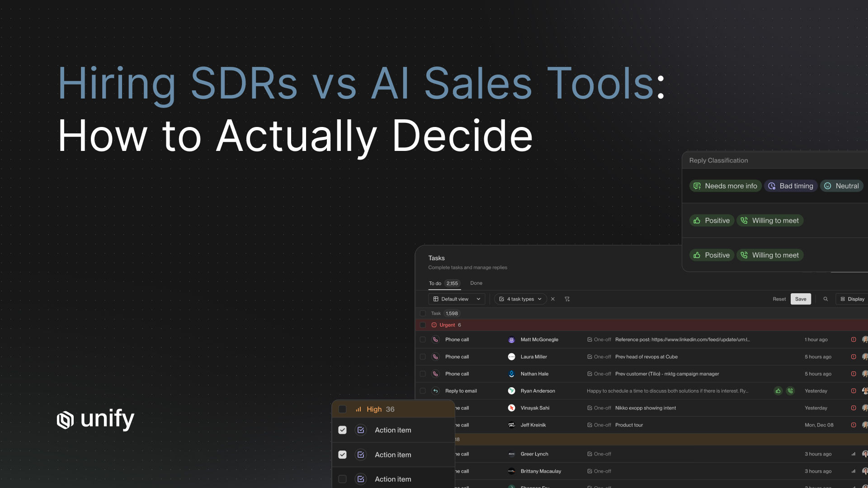Uncheck the first Action item checkbox
Viewport: 868px width, 488px height.
click(343, 430)
